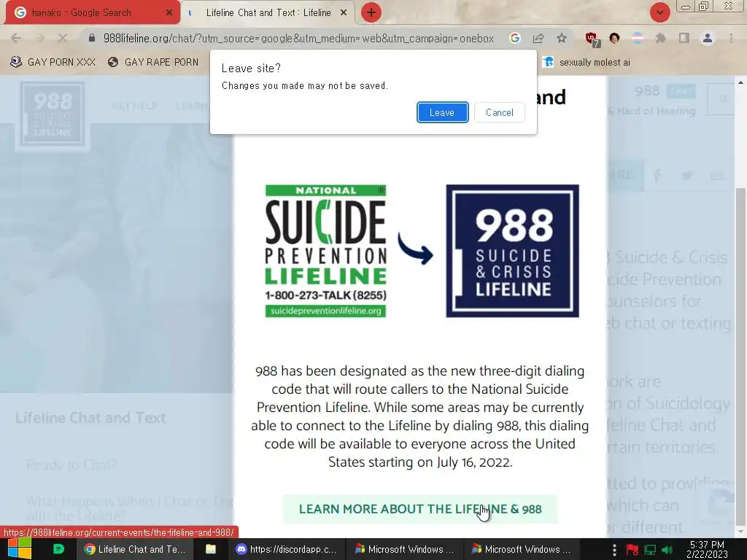Share this page icon
Viewport: 747px width, 560px height.
tap(538, 38)
